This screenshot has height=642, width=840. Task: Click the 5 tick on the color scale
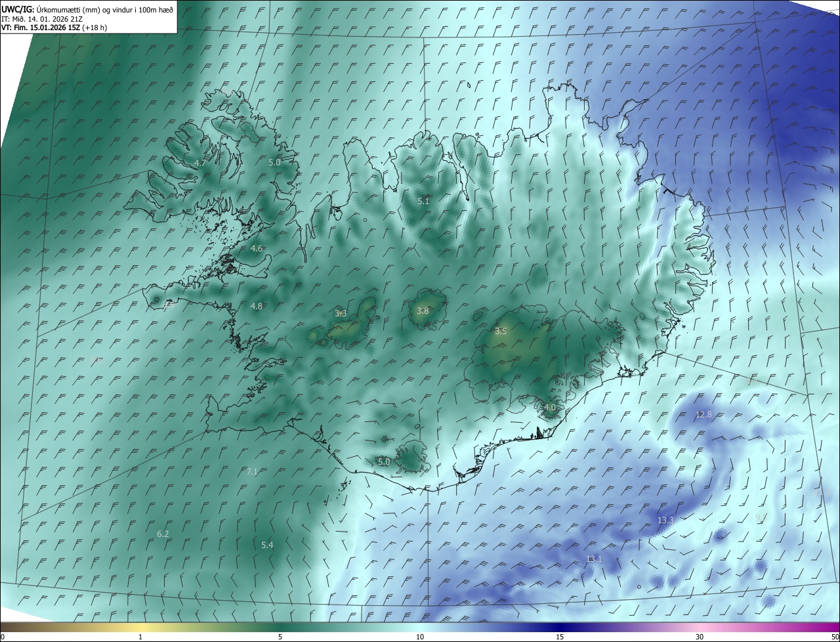tap(280, 637)
